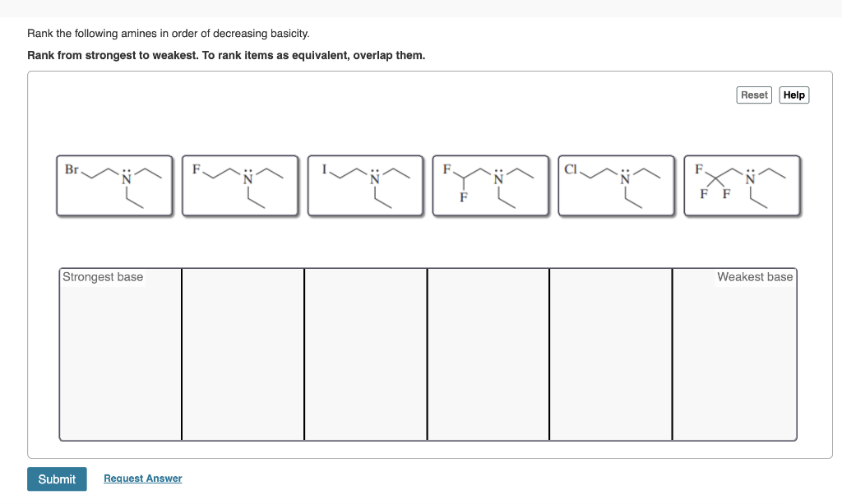
Task: Click the fourth ranking slot
Action: [488, 354]
